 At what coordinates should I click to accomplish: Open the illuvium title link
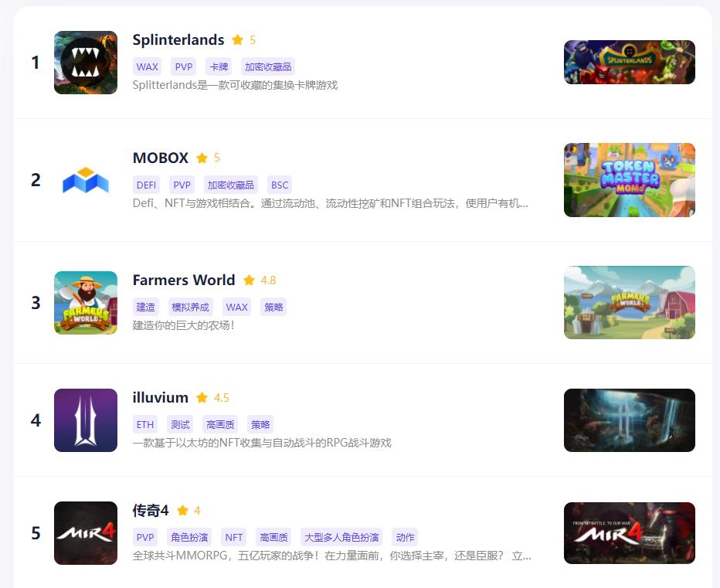(x=160, y=398)
